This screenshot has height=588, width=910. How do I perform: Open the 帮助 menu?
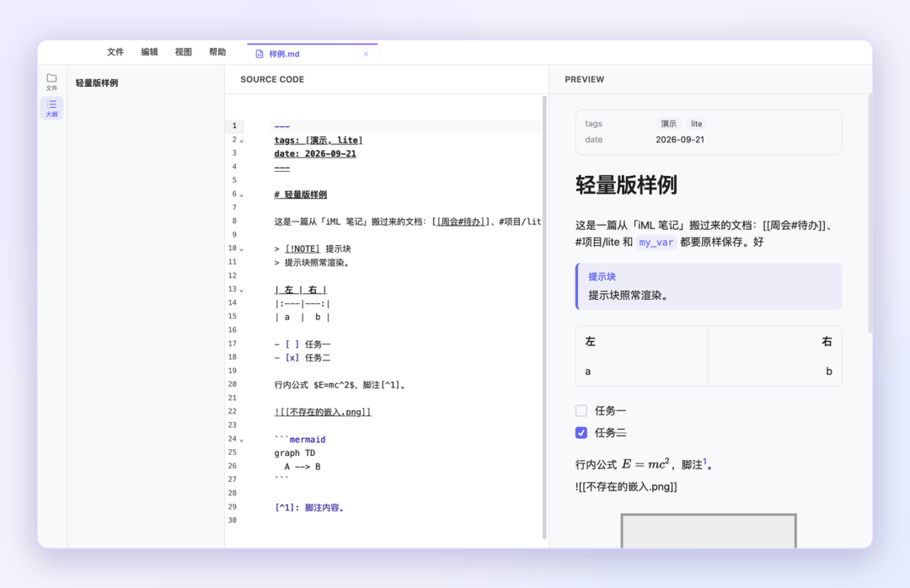(x=217, y=52)
